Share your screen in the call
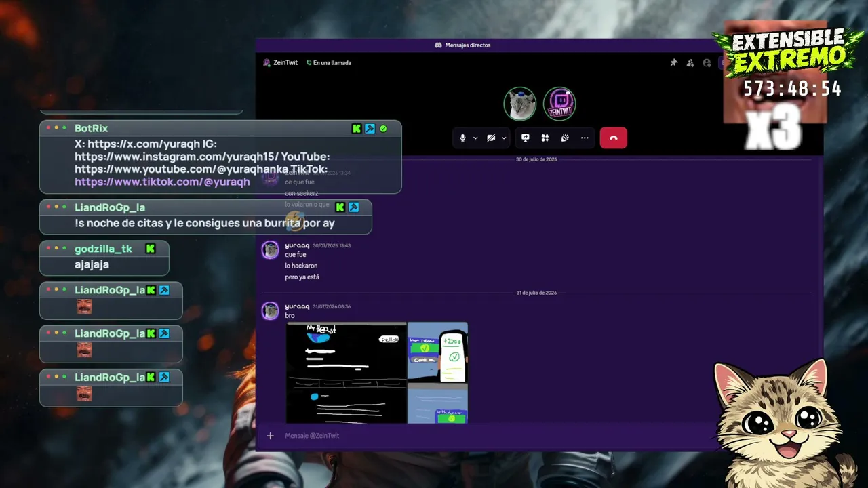The width and height of the screenshot is (868, 488). click(x=525, y=138)
